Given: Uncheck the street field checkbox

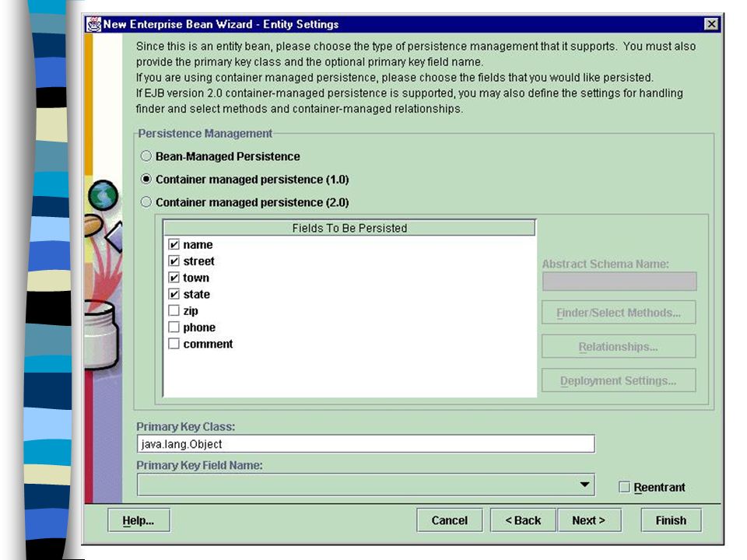Looking at the screenshot, I should [174, 261].
